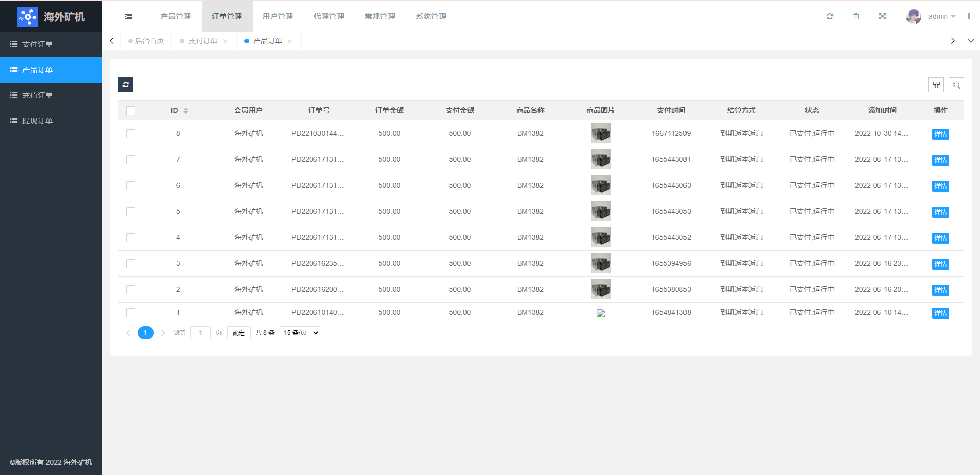Click the refresh icon in top header
980x475 pixels.
[830, 17]
